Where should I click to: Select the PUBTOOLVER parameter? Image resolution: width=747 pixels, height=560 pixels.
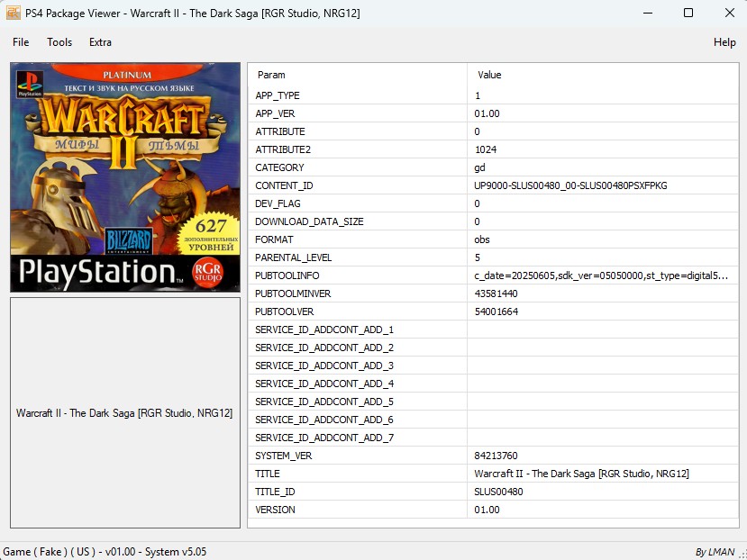pos(285,312)
